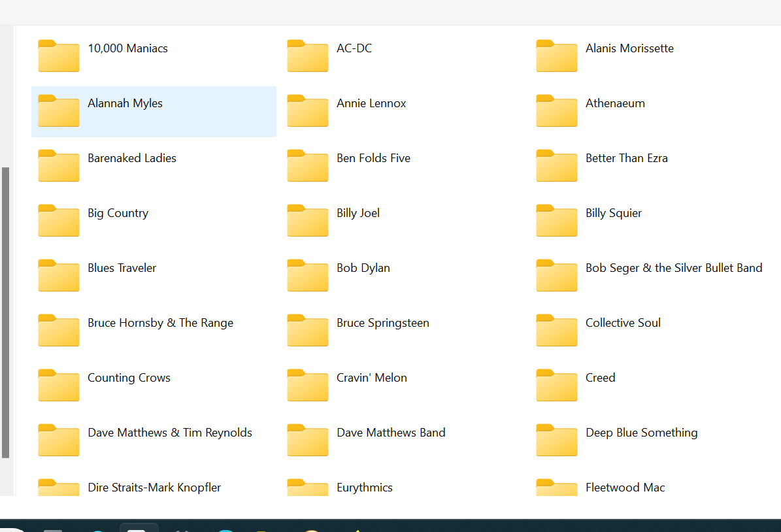Click Dave Matthews & Tim Reynolds folder icon
781x532 pixels.
(x=59, y=440)
